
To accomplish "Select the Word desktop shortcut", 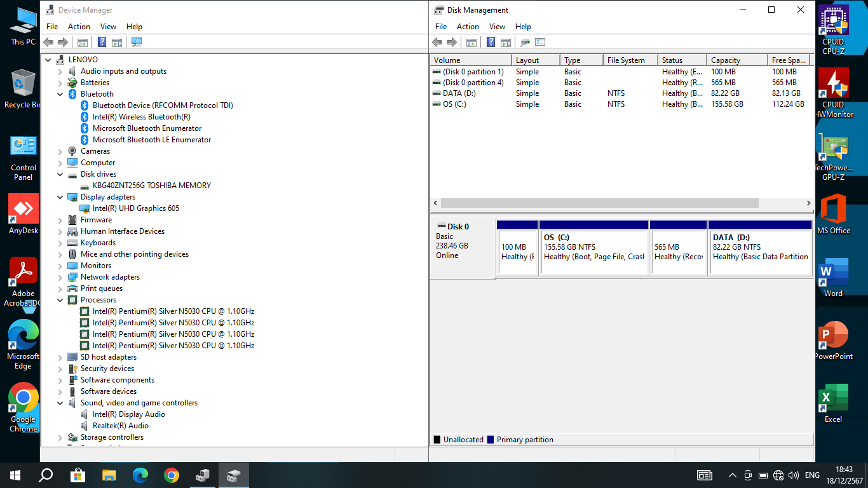I will point(833,278).
